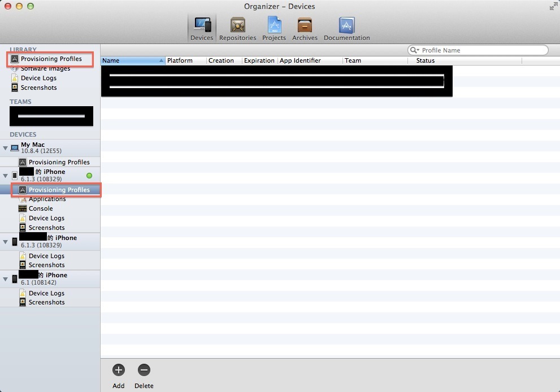Select Provisioning Profiles under the connected iPhone
The height and width of the screenshot is (392, 560).
[50, 190]
